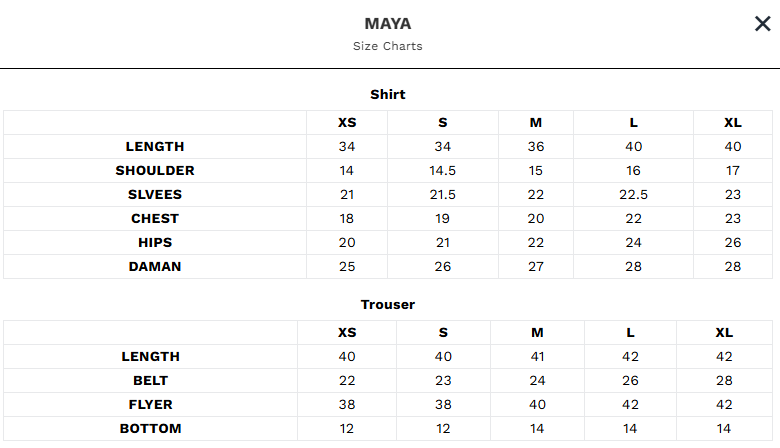Click the XS column header in Trouser table
Screen dimensions: 780x448
click(x=347, y=333)
